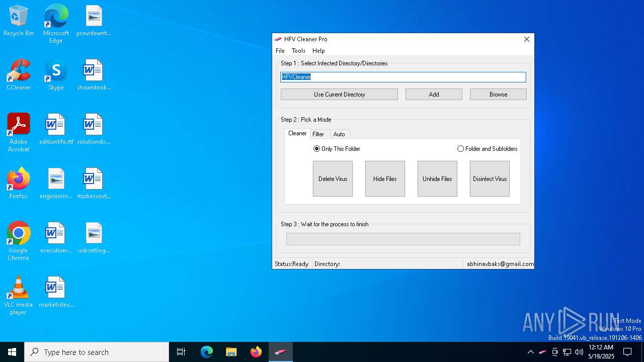Select showntook... Word document on desktop

94,75
